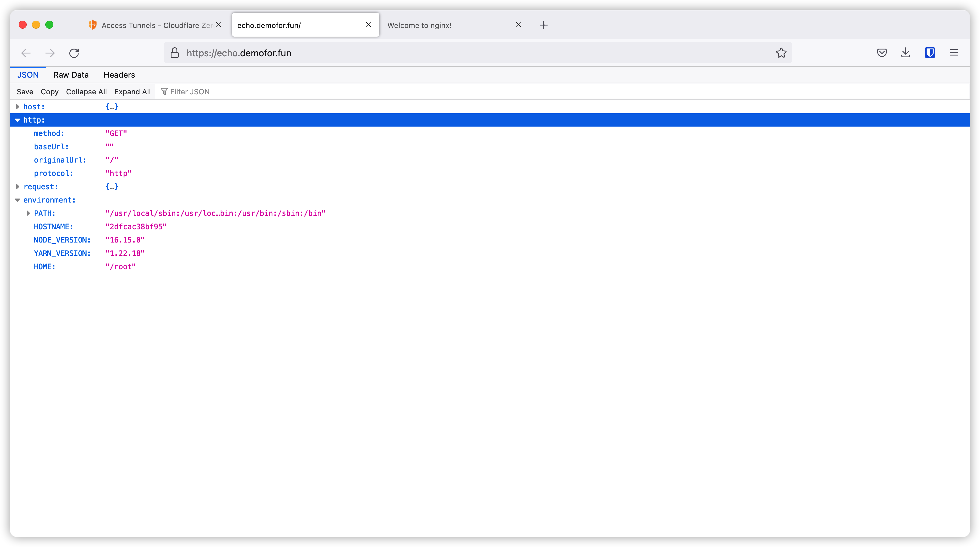Collapse the environment object node
The image size is (980, 547).
[17, 200]
